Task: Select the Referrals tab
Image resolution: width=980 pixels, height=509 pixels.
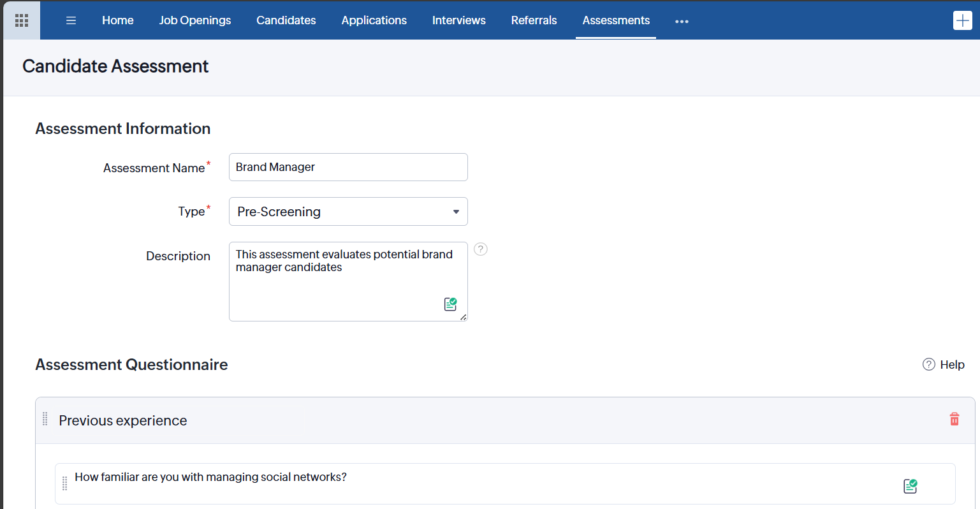Action: [534, 20]
